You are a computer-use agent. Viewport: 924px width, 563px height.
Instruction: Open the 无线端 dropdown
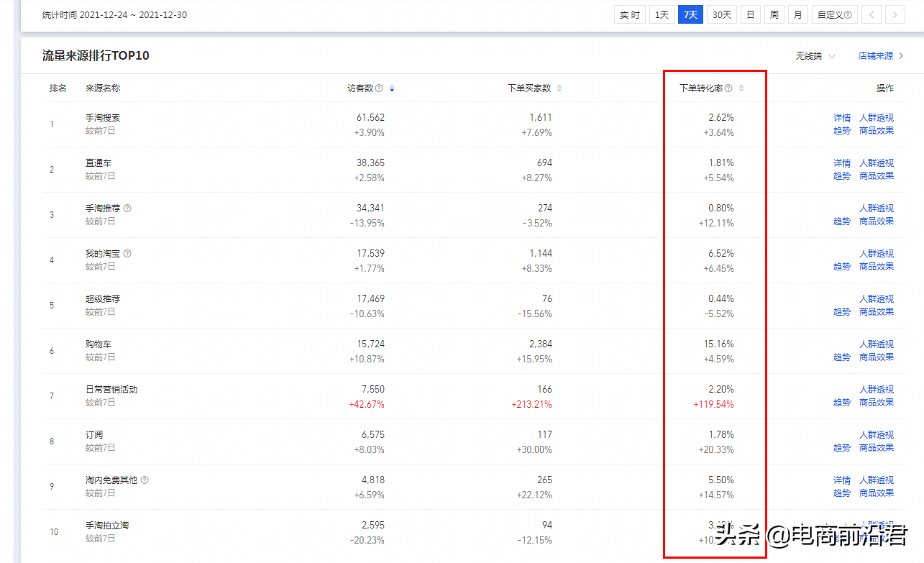click(815, 56)
